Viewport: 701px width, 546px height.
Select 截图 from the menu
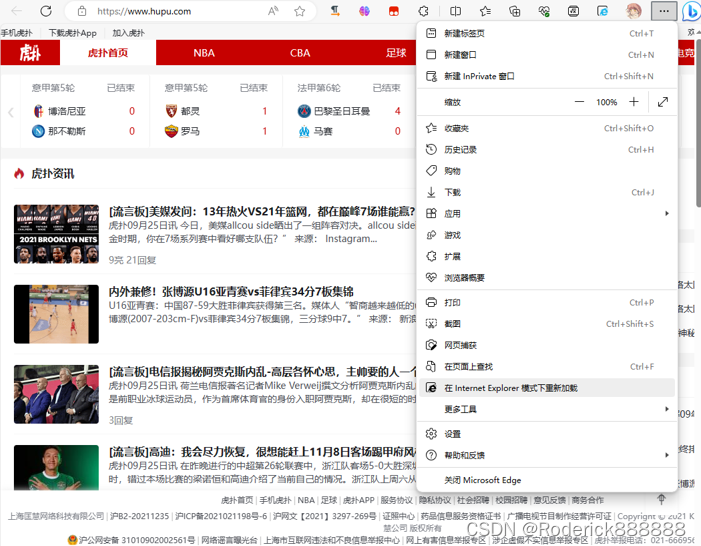547,324
